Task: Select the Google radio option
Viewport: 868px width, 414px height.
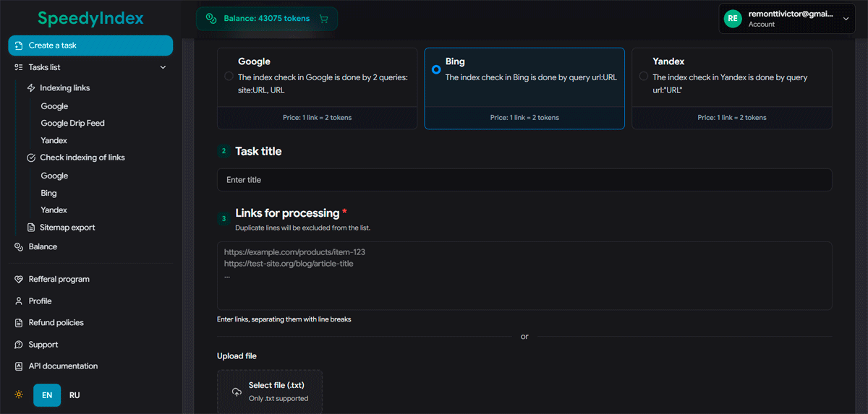Action: 229,76
